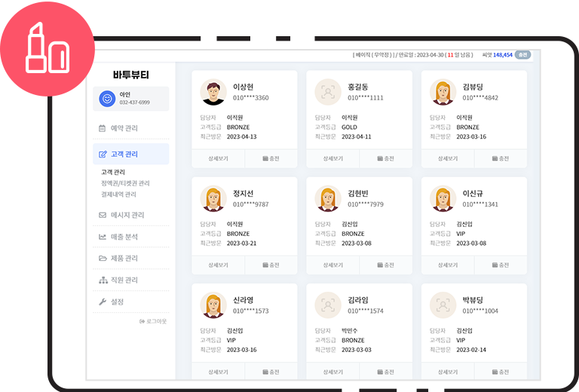Open 정액권/티켓권 관리 submenu
The height and width of the screenshot is (392, 579).
pos(125,183)
